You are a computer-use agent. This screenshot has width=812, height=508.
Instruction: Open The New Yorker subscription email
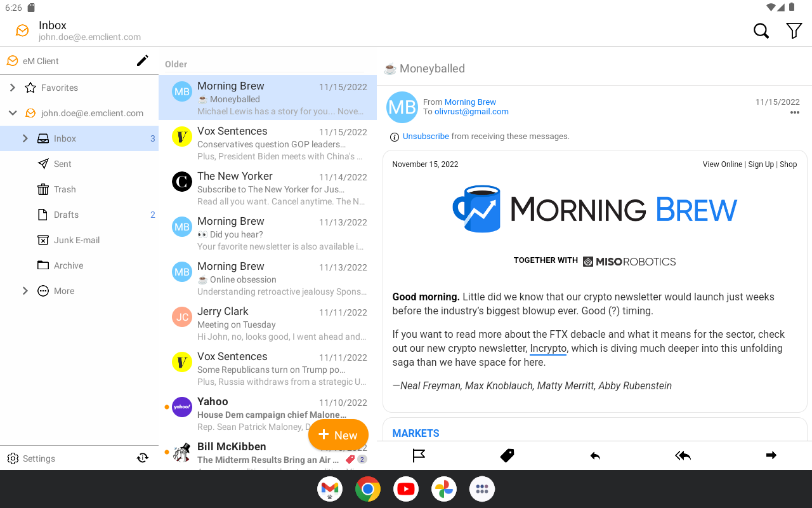coord(268,188)
